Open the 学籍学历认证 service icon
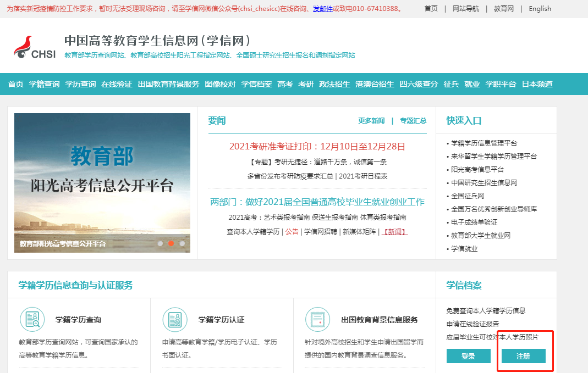588x373 pixels. click(x=175, y=320)
